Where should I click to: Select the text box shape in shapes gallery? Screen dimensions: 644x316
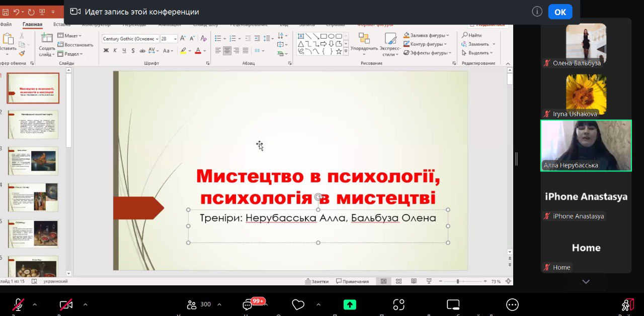[301, 36]
